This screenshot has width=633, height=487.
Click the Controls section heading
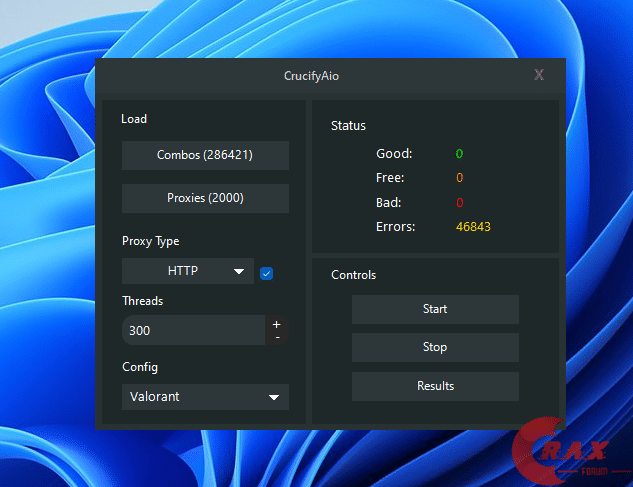[354, 275]
